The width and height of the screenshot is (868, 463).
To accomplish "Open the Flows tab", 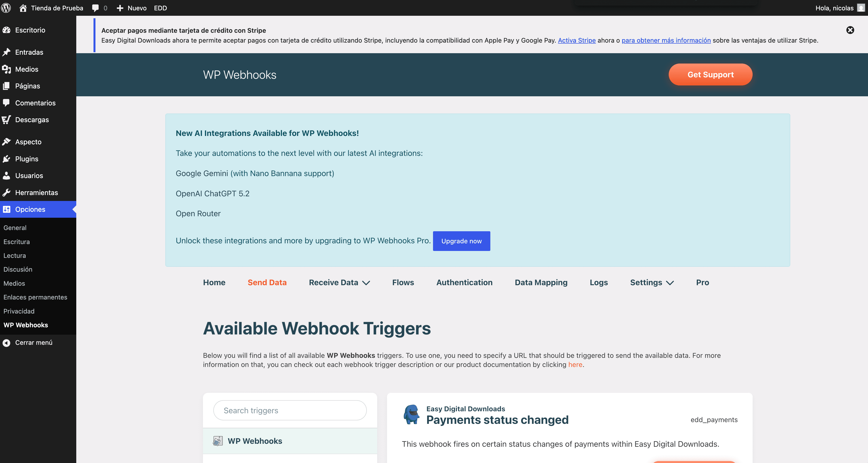I will (403, 282).
